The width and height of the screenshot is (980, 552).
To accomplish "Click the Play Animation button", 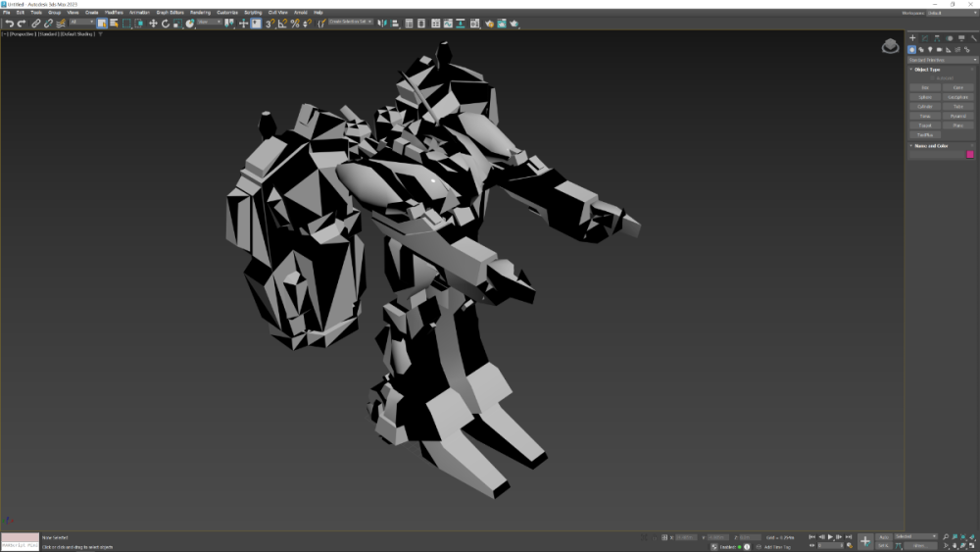I will coord(830,537).
